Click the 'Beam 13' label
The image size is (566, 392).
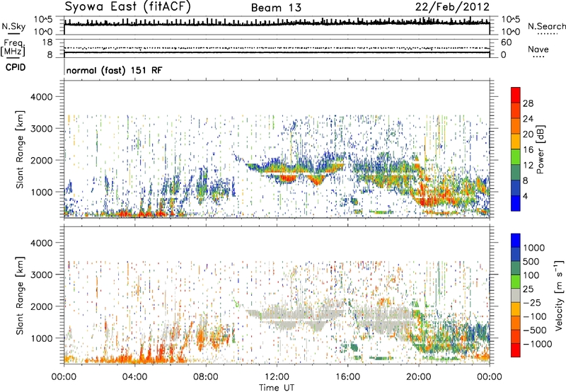coord(276,8)
